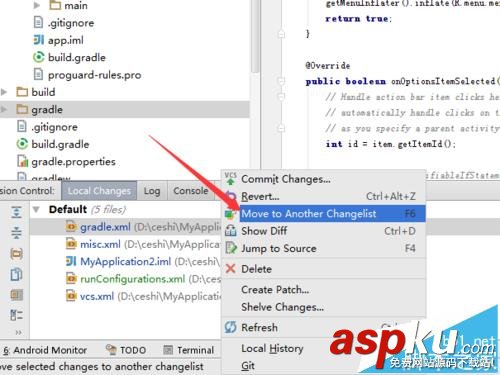
Task: Click the copy/shelve toolbar icon
Action: pos(16,274)
